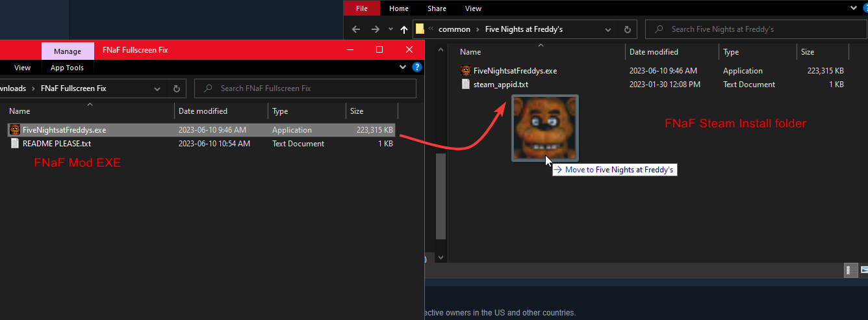Refresh the FNaF Fullscreen Fix folder

pyautogui.click(x=176, y=88)
